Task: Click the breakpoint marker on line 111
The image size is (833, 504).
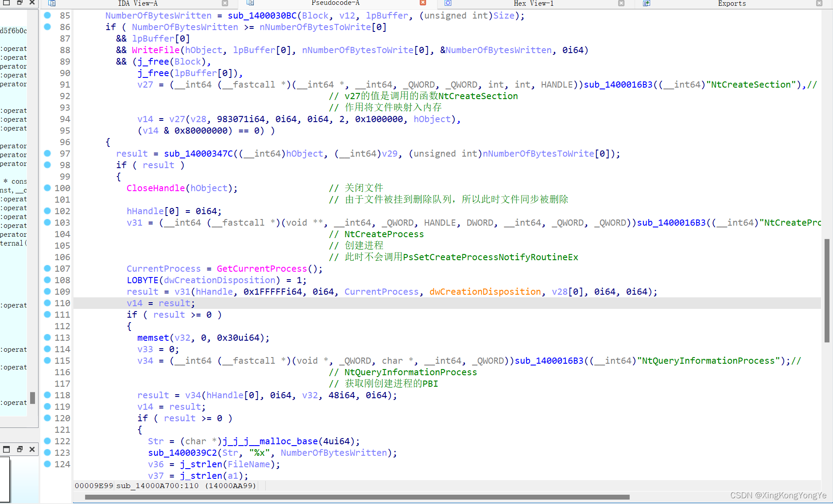Action: click(x=47, y=314)
